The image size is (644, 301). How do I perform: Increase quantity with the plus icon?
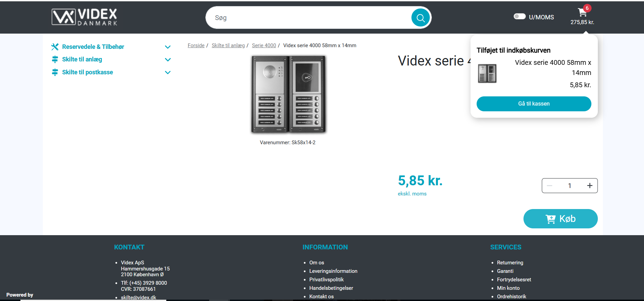[x=590, y=186]
